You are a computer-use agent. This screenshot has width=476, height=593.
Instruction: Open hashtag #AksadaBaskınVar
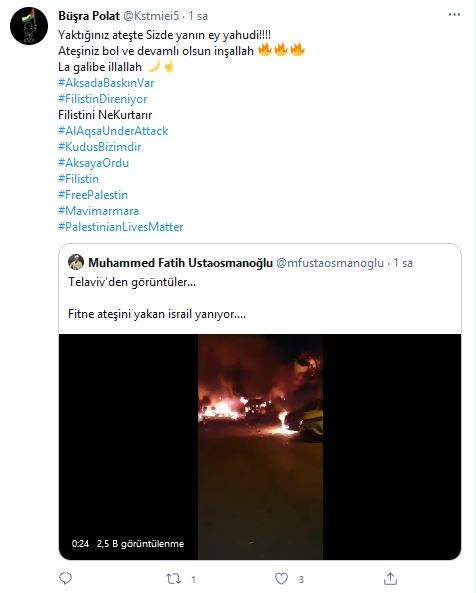coord(106,83)
